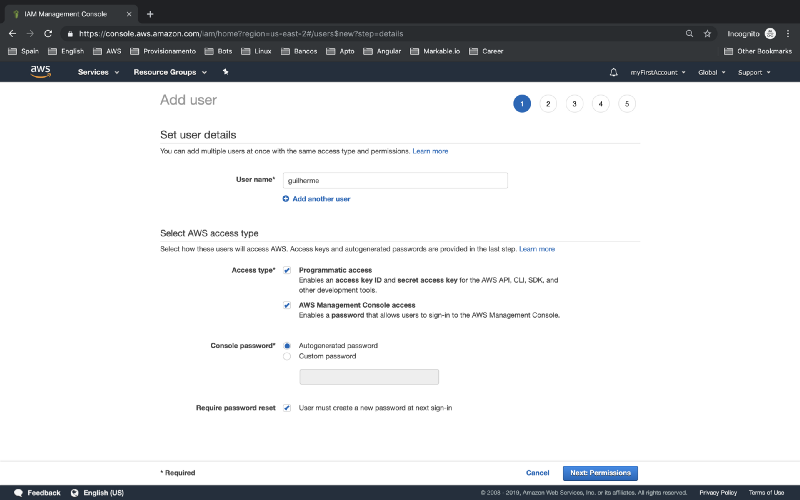This screenshot has width=800, height=500.
Task: Click the zoom magnifier icon in address bar
Action: (689, 34)
